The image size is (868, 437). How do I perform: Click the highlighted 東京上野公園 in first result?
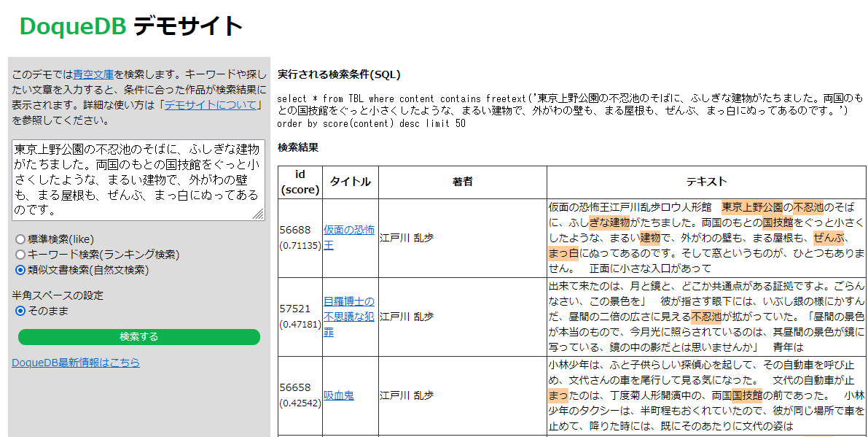point(752,207)
